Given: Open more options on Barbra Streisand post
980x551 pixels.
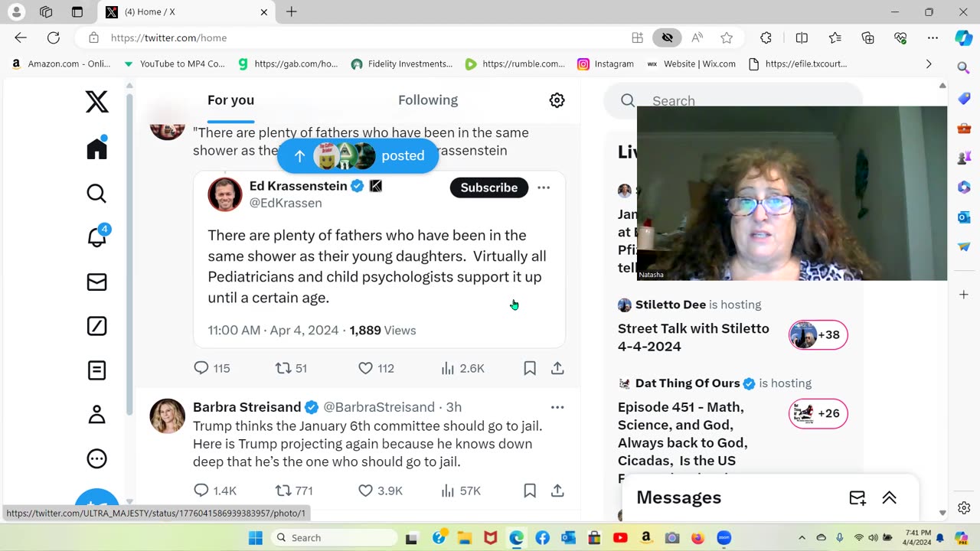Looking at the screenshot, I should coord(557,407).
